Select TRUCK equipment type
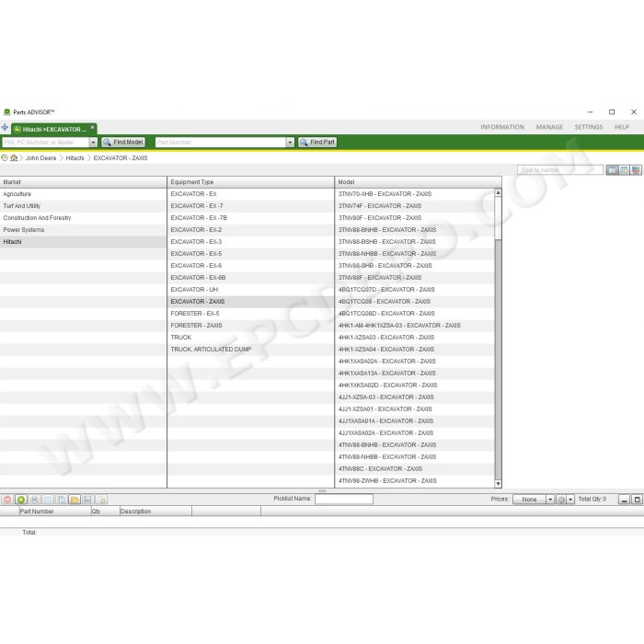 click(251, 338)
